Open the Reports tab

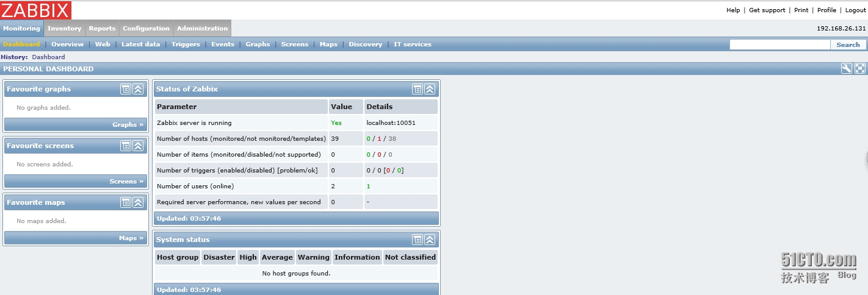tap(102, 28)
